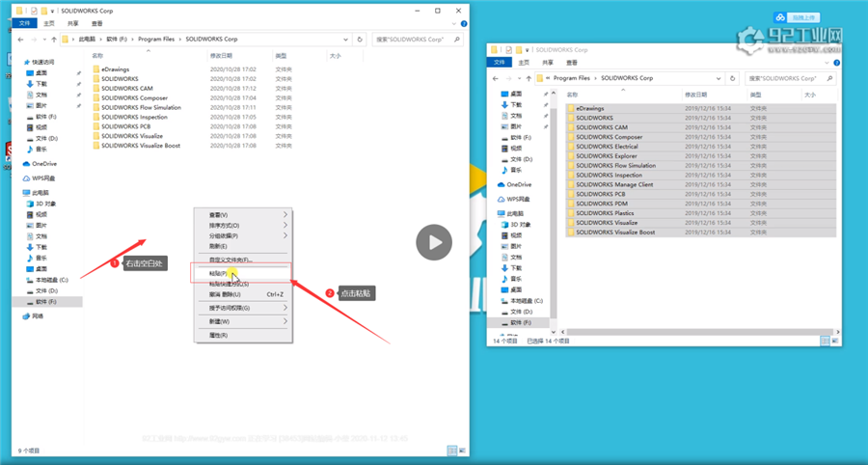Click the forward arrow in left Explorer window

(x=34, y=40)
